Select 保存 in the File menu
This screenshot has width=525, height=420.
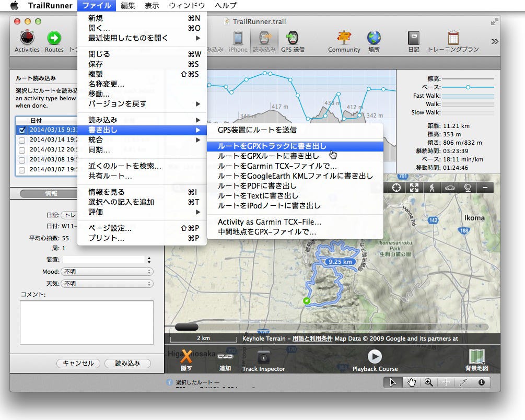[142, 64]
